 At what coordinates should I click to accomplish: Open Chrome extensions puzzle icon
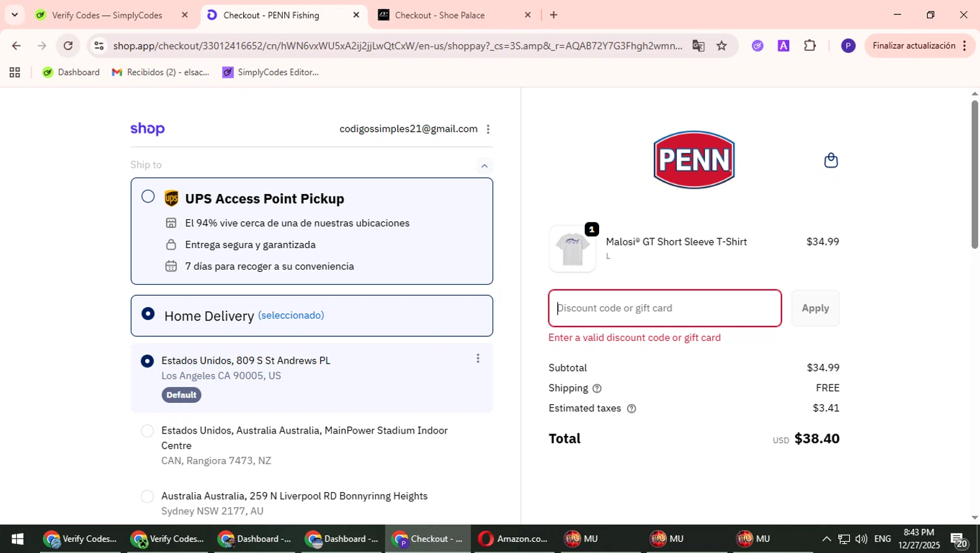809,46
